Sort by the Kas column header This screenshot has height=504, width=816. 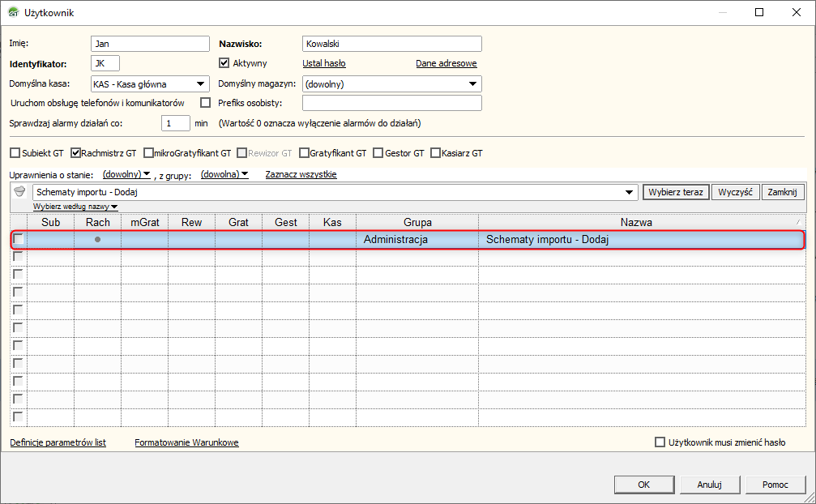pos(332,222)
